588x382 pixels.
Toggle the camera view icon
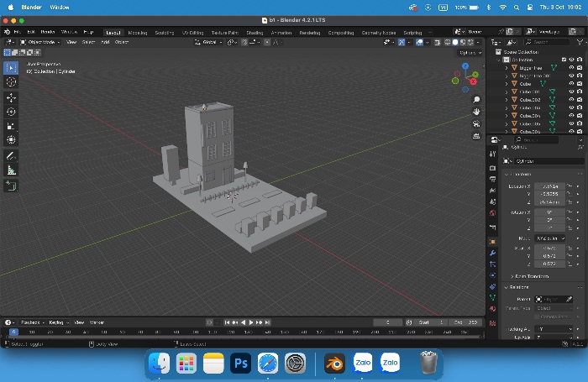click(x=476, y=123)
